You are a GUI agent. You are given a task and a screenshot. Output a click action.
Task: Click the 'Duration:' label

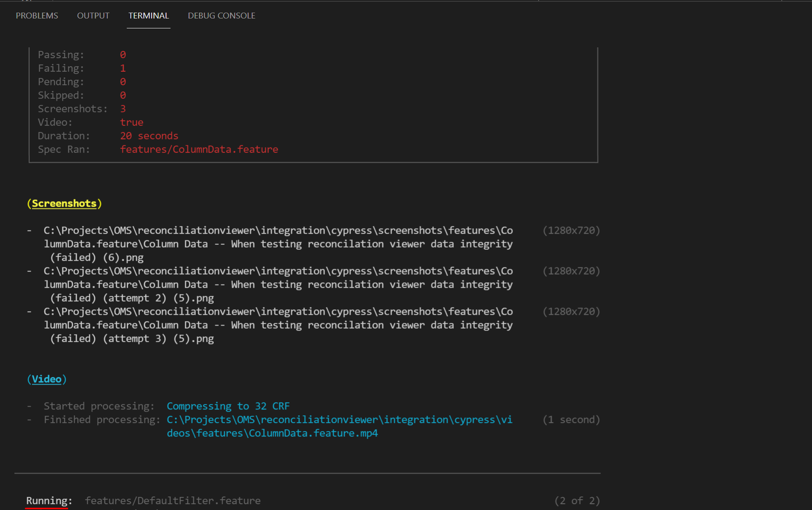point(64,136)
